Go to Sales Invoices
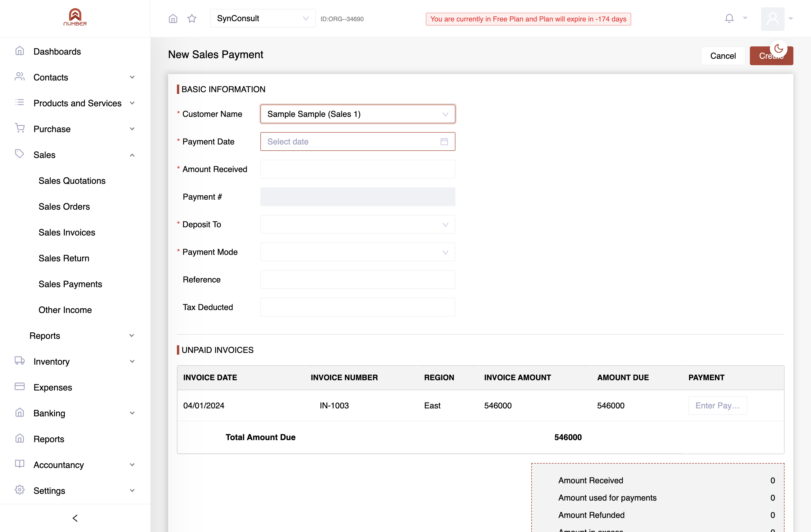Viewport: 811px width, 532px height. click(x=67, y=233)
